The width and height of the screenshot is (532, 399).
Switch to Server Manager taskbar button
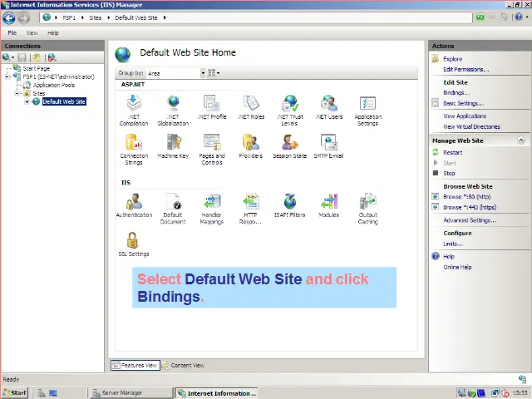pyautogui.click(x=131, y=393)
